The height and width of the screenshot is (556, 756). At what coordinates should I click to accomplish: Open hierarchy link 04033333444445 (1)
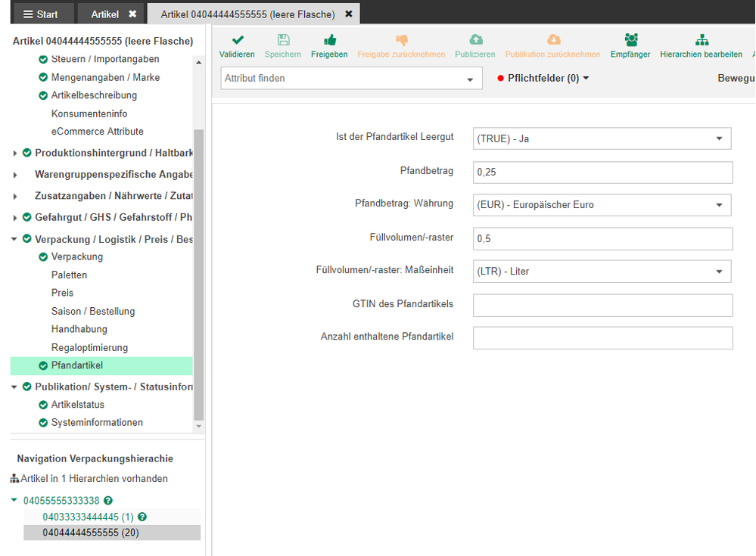pos(88,517)
